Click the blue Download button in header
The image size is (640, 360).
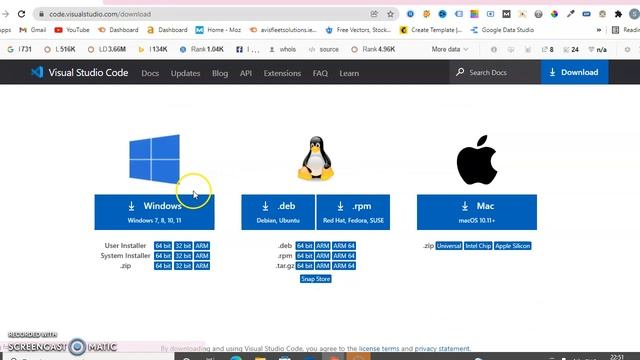tap(574, 72)
